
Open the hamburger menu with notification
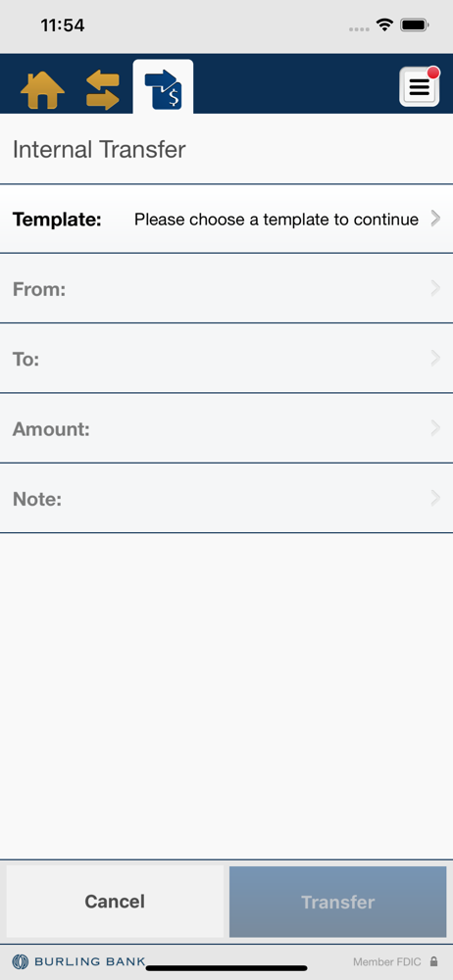tap(420, 87)
